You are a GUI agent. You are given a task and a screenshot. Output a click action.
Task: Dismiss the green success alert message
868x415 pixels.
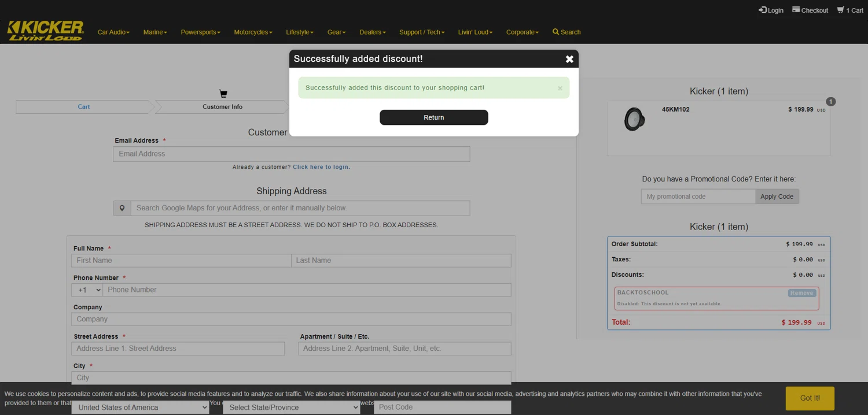560,88
